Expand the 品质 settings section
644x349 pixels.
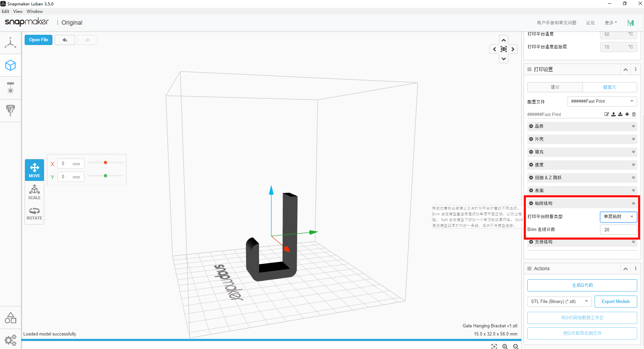click(582, 126)
